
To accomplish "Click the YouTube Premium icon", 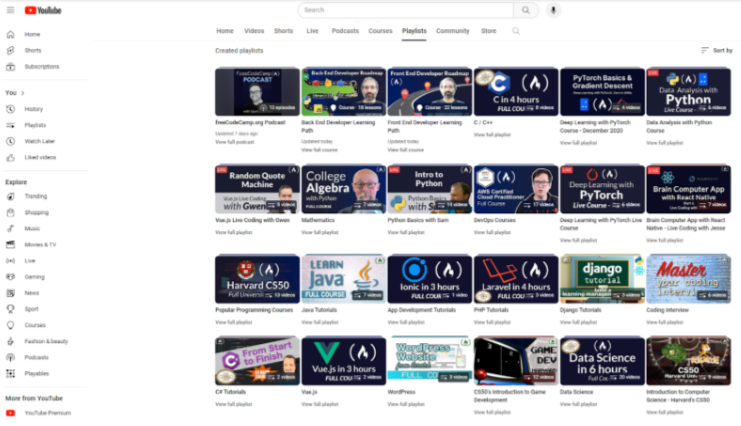I will tap(10, 413).
